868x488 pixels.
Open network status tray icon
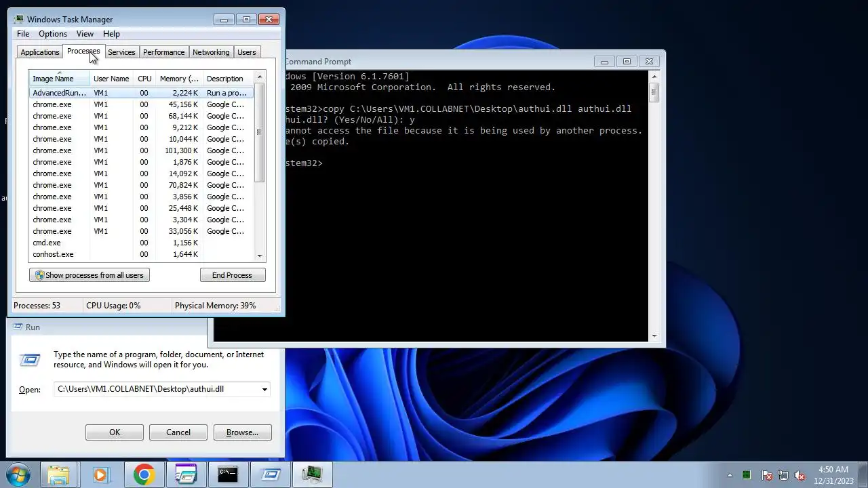pyautogui.click(x=783, y=475)
